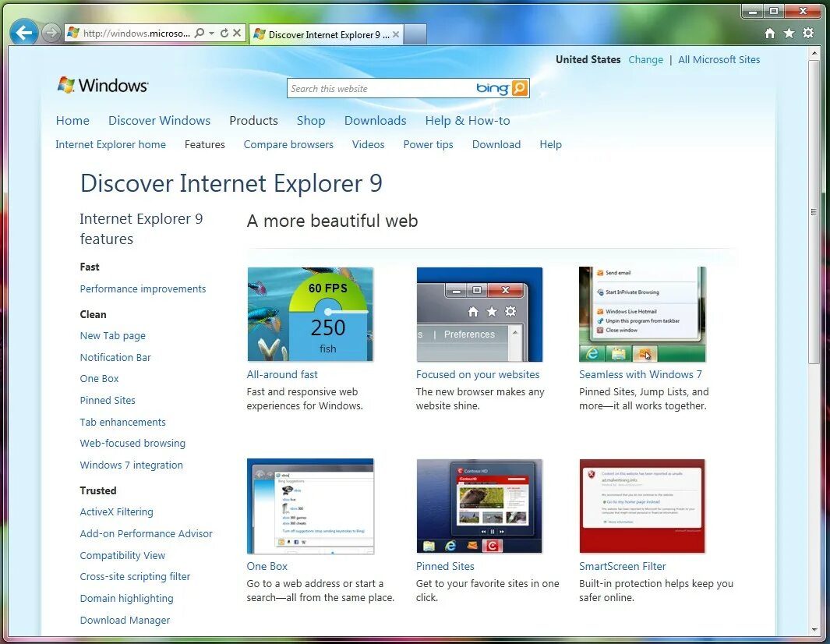Viewport: 830px width, 644px height.
Task: Open Products navigation item
Action: pyautogui.click(x=253, y=121)
